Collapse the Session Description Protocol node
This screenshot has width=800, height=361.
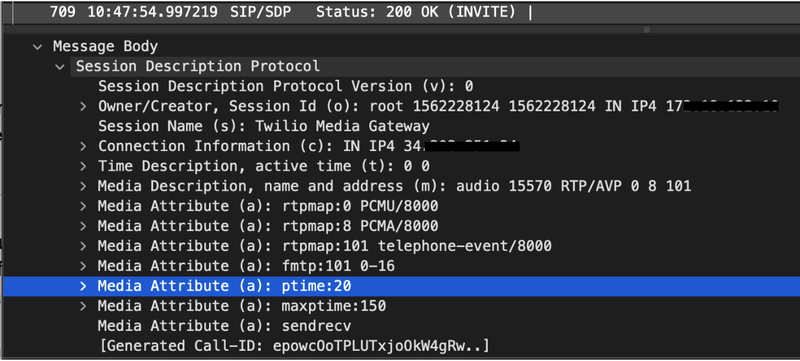click(60, 67)
